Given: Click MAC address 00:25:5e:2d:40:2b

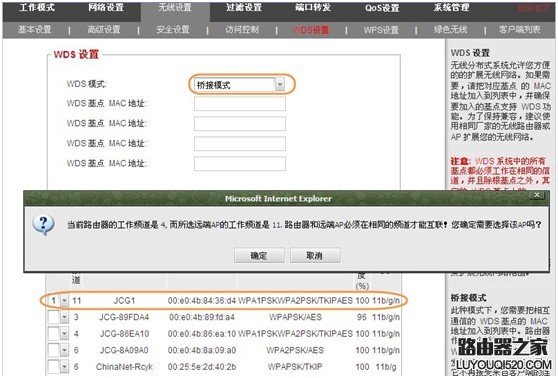Looking at the screenshot, I should (x=202, y=367).
